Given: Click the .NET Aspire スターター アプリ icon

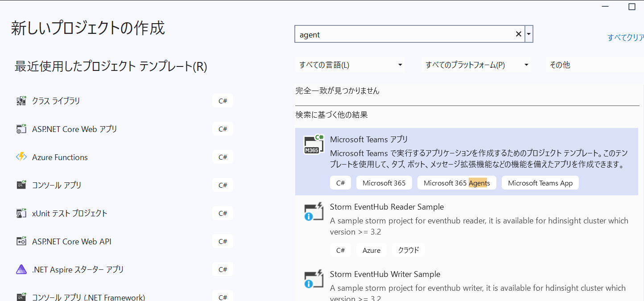Looking at the screenshot, I should pyautogui.click(x=21, y=269).
